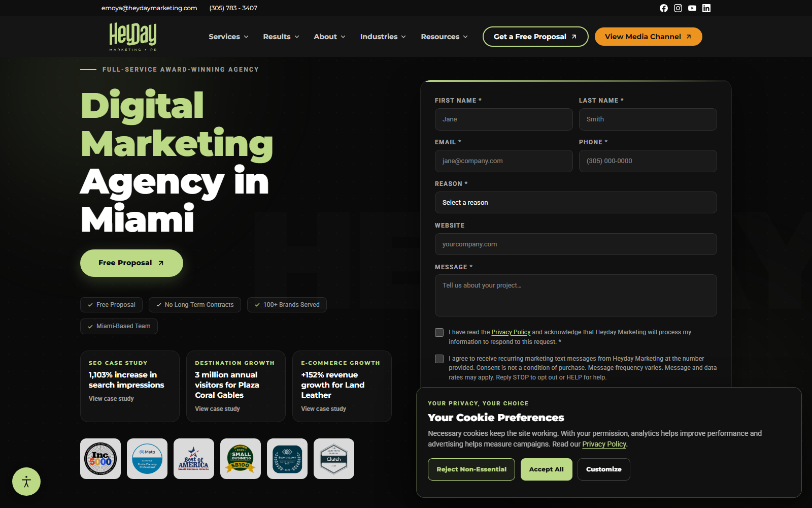Image resolution: width=812 pixels, height=508 pixels.
Task: Expand the About menu
Action: click(329, 37)
